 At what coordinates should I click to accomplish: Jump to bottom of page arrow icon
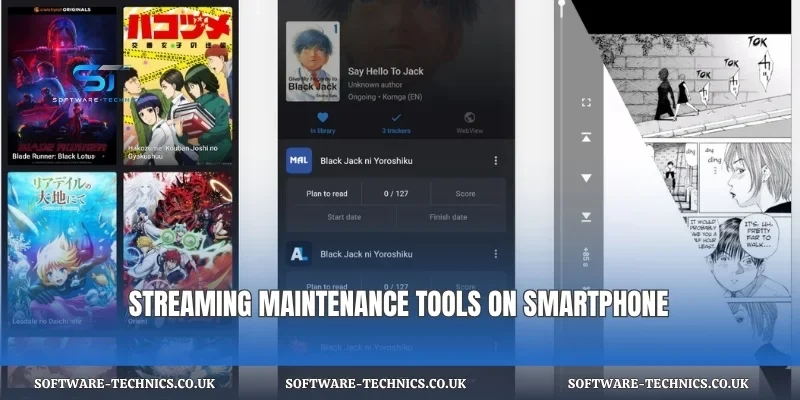click(586, 217)
